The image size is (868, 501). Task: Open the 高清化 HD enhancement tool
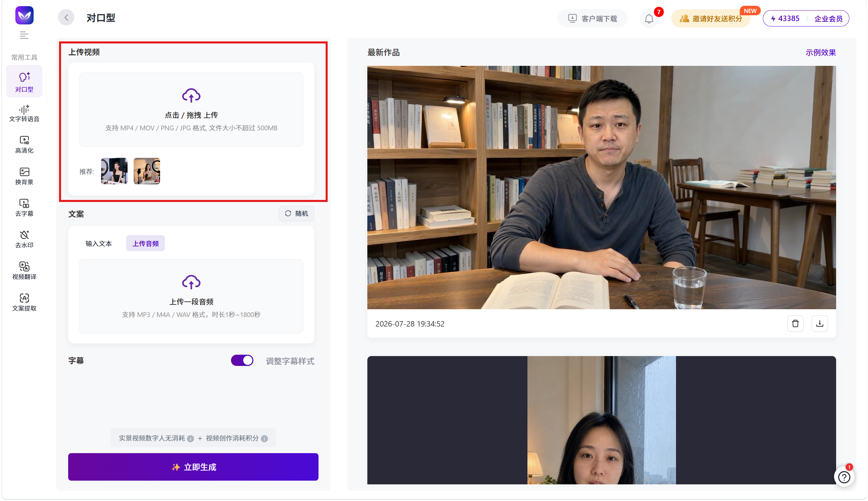(x=24, y=145)
